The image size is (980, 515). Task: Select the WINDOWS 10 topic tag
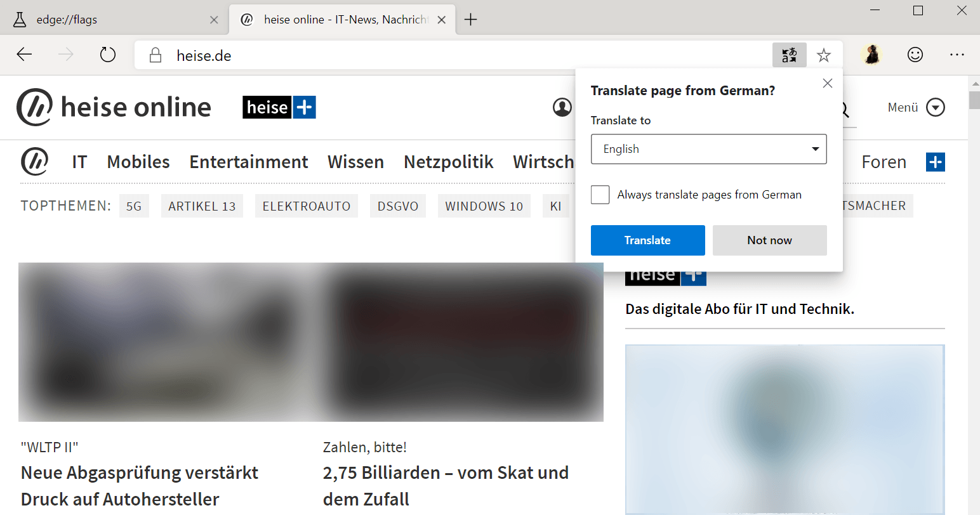tap(484, 206)
